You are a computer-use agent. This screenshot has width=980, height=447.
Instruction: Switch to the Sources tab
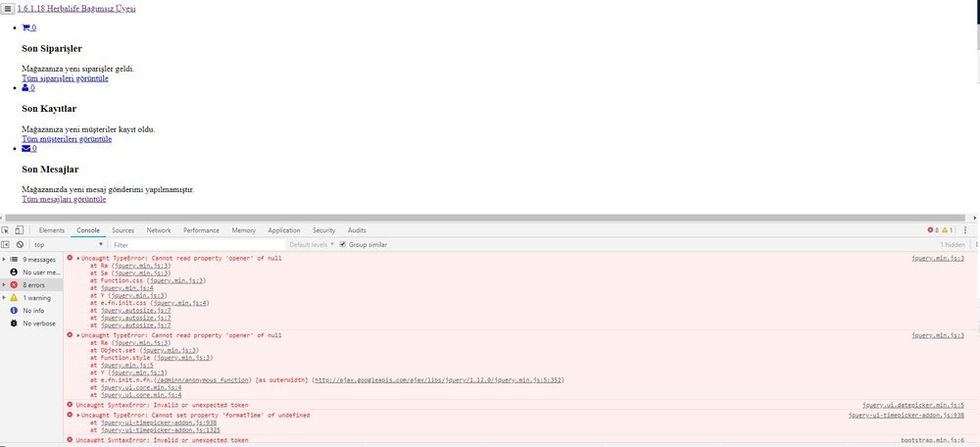pos(123,230)
